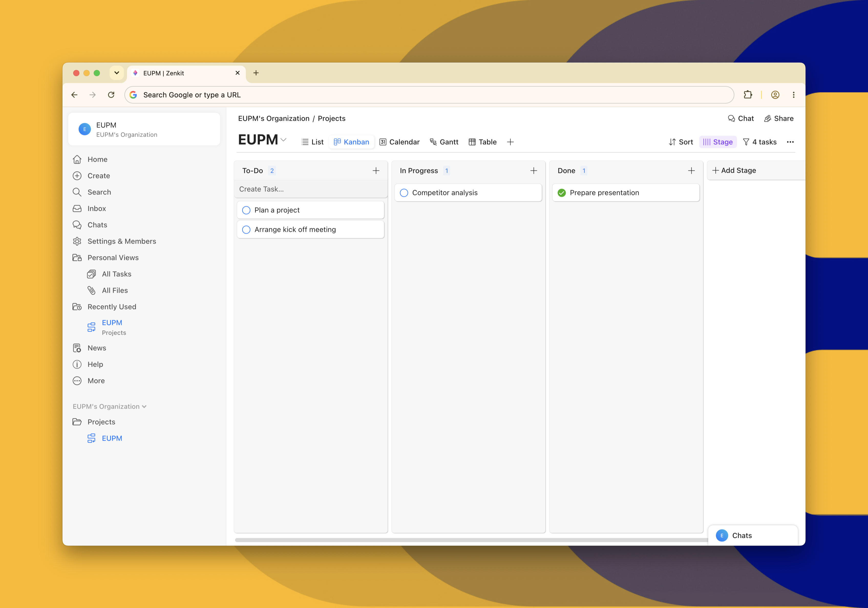This screenshot has height=608, width=868.
Task: Open the Plan a project card
Action: [x=310, y=210]
